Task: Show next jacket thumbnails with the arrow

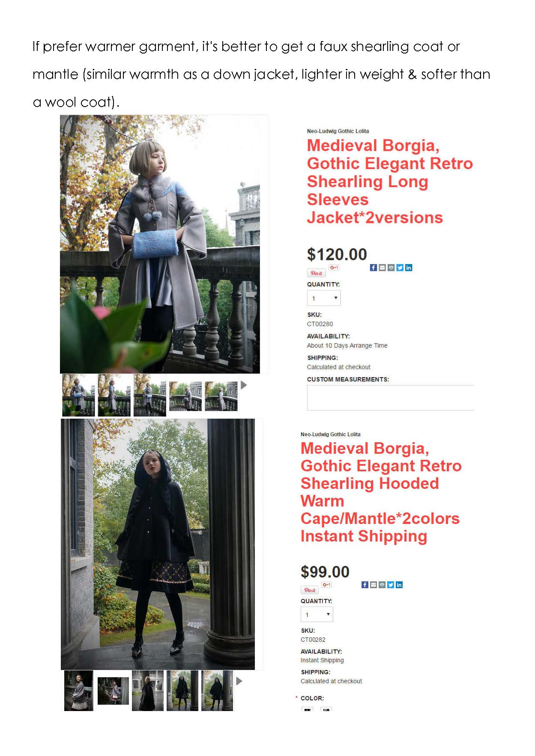Action: [x=244, y=385]
